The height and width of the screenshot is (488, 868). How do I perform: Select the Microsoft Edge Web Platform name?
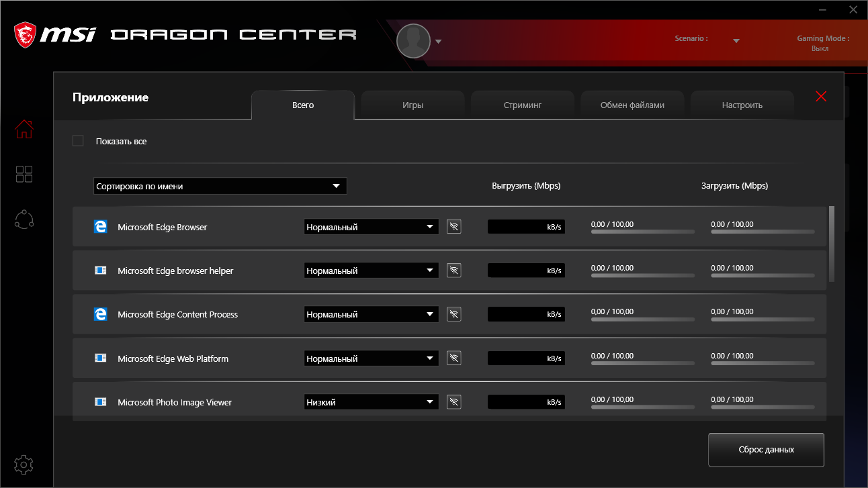173,358
